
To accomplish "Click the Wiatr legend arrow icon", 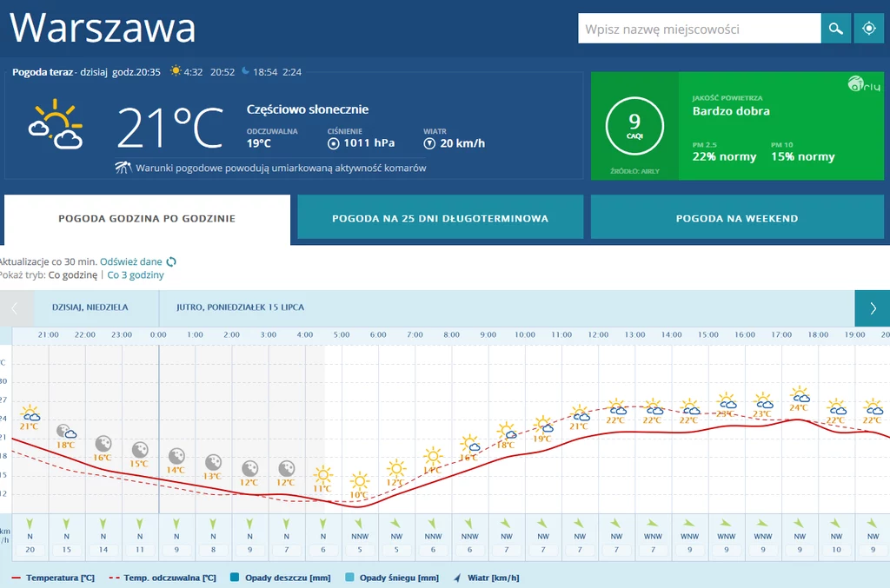I will [x=457, y=578].
